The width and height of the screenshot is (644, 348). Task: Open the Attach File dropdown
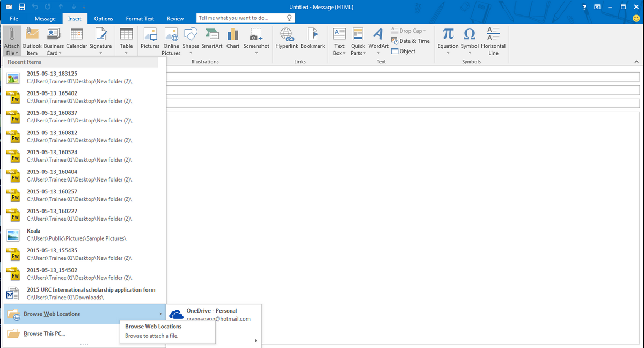coord(12,41)
